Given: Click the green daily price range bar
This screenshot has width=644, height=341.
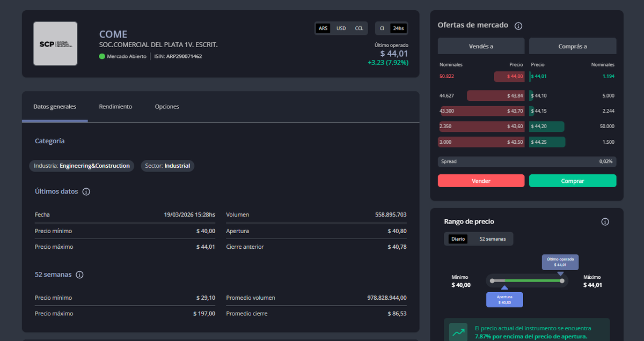Looking at the screenshot, I should 533,281.
